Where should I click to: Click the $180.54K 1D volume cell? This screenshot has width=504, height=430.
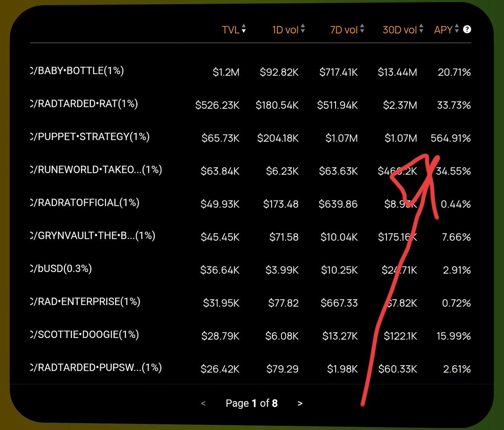(x=277, y=105)
